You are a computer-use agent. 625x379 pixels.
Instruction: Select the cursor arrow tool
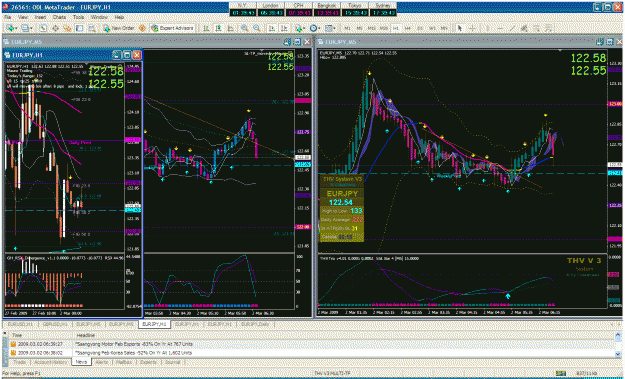point(460,28)
